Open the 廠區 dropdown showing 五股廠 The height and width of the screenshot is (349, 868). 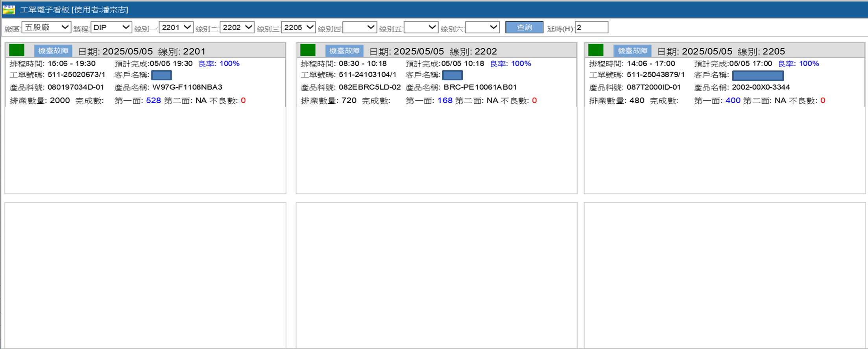pyautogui.click(x=46, y=28)
